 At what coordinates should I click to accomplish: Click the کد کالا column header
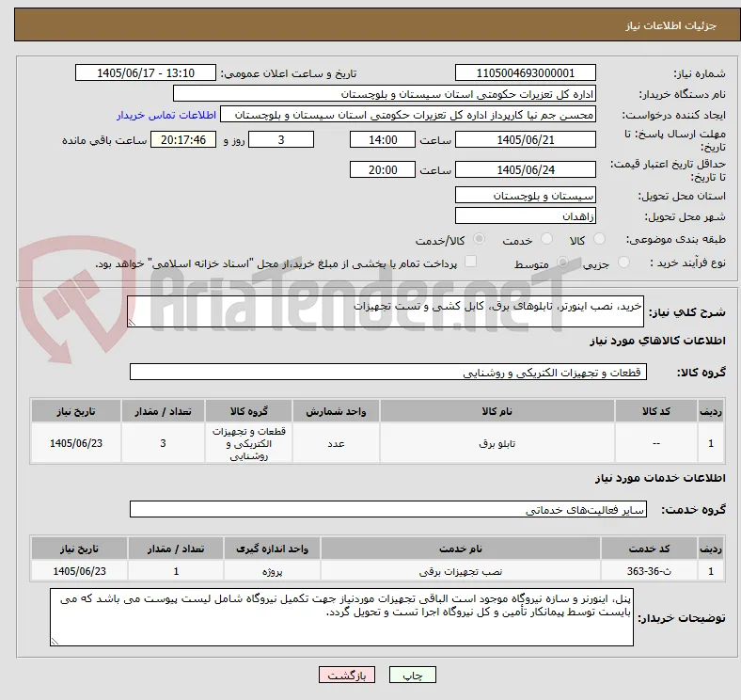point(656,411)
